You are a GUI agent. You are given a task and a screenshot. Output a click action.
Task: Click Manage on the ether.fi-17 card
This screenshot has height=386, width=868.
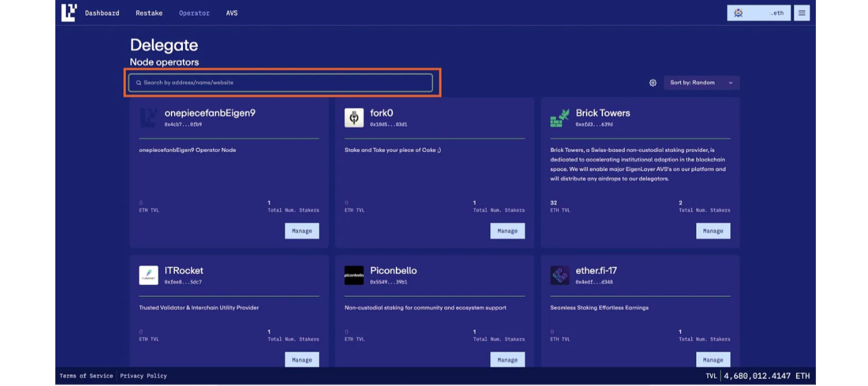tap(713, 359)
